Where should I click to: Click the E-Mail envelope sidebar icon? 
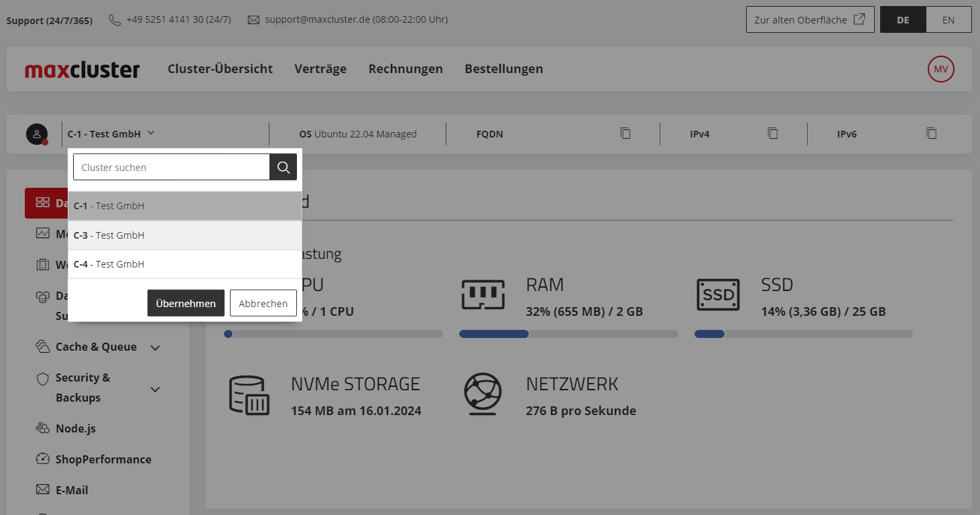(43, 490)
